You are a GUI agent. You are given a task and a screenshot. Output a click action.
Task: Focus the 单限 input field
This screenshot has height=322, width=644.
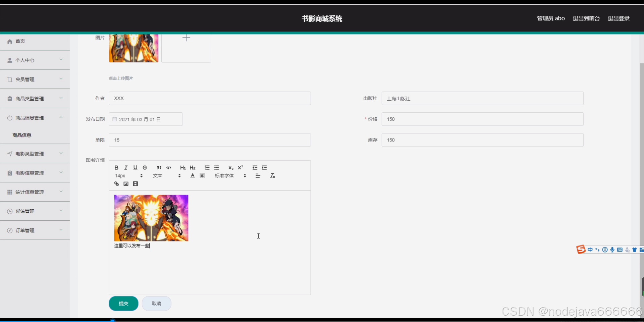pos(210,140)
